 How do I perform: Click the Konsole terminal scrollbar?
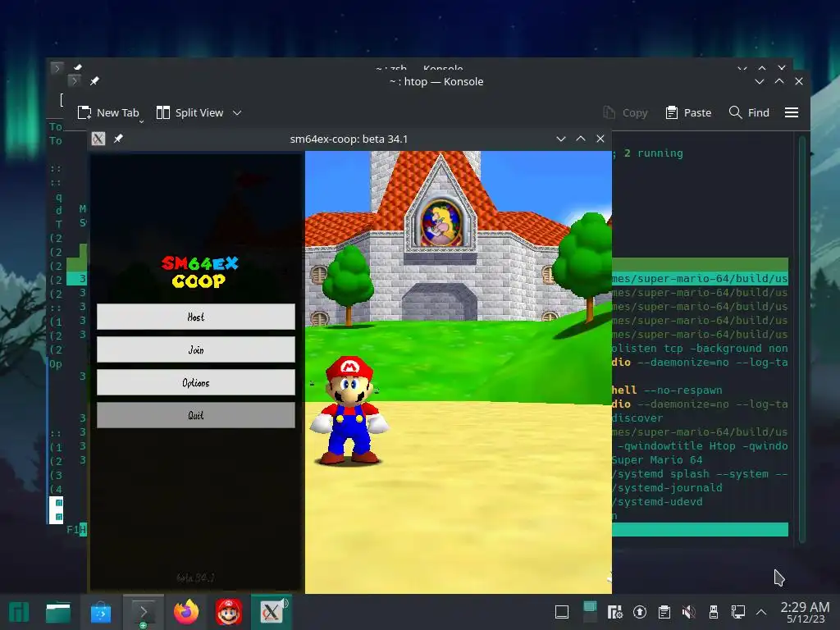802,339
